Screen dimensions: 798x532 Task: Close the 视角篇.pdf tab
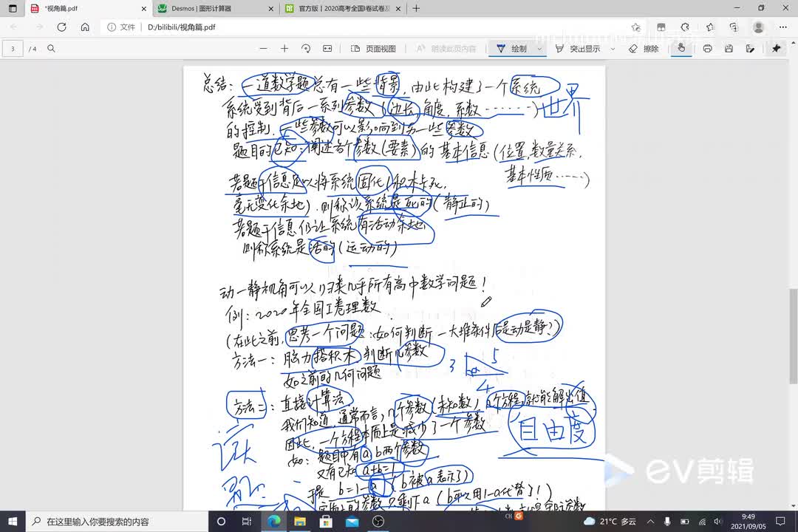coord(143,9)
